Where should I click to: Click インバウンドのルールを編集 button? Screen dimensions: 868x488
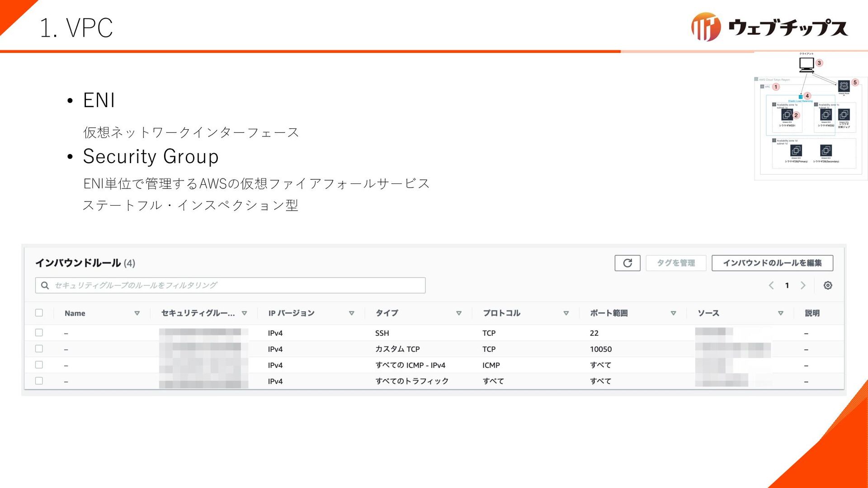coord(772,263)
